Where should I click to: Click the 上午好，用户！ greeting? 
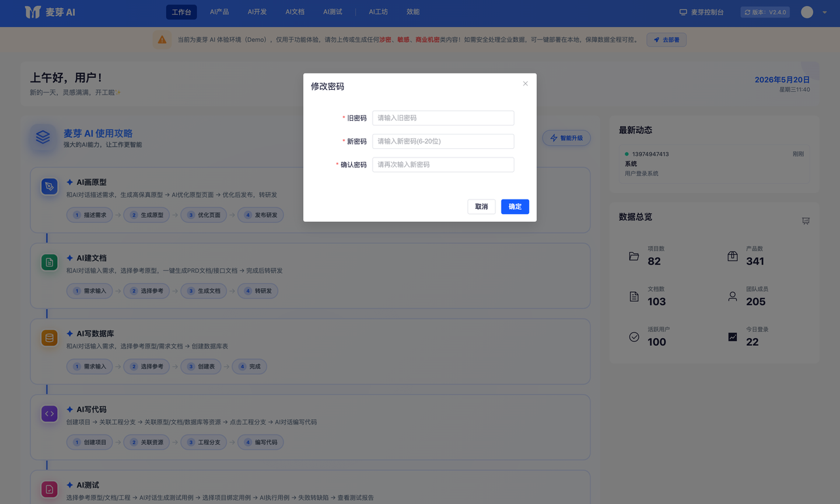[x=66, y=78]
